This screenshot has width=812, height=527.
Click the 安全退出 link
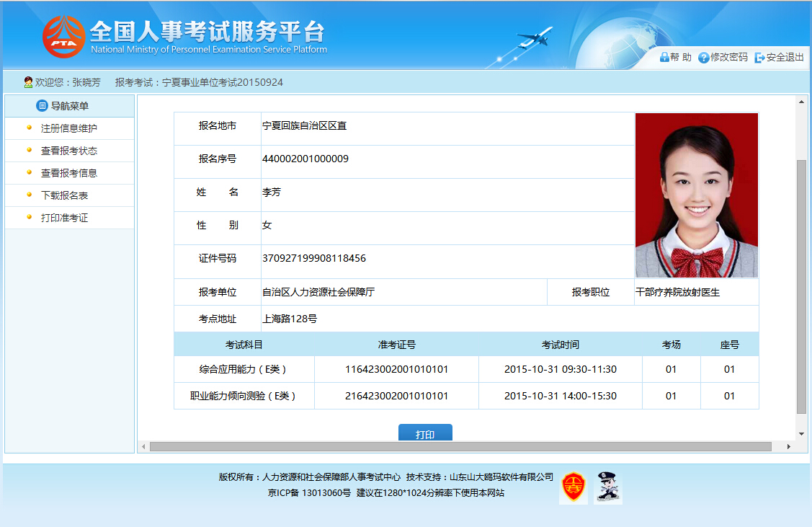785,58
